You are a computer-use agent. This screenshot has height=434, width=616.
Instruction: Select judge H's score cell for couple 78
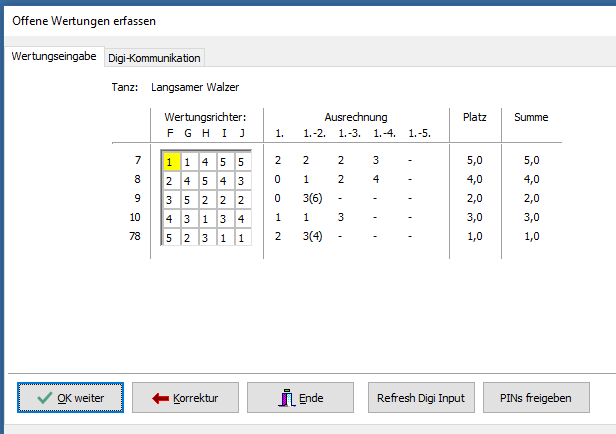pos(205,236)
